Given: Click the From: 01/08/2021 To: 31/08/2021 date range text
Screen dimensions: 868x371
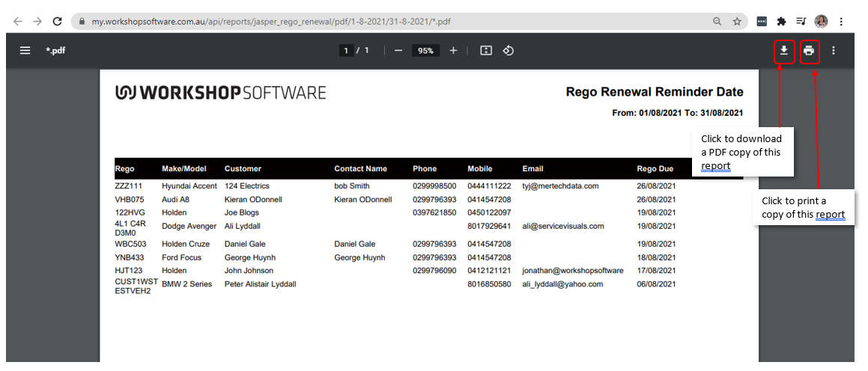Looking at the screenshot, I should tap(678, 113).
